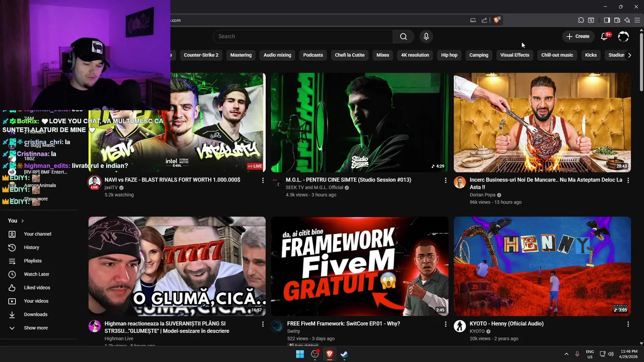Click the share page icon in address bar
The width and height of the screenshot is (644, 362).
tap(484, 20)
